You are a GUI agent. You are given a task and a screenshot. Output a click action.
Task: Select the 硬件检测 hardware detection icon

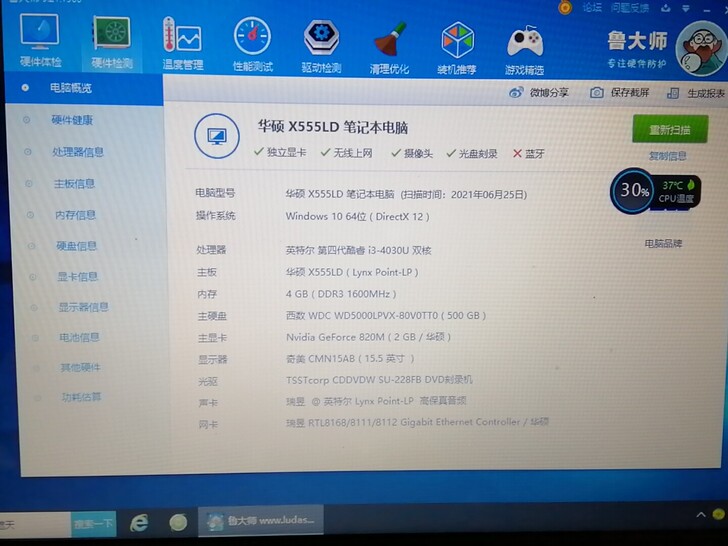coord(111,42)
